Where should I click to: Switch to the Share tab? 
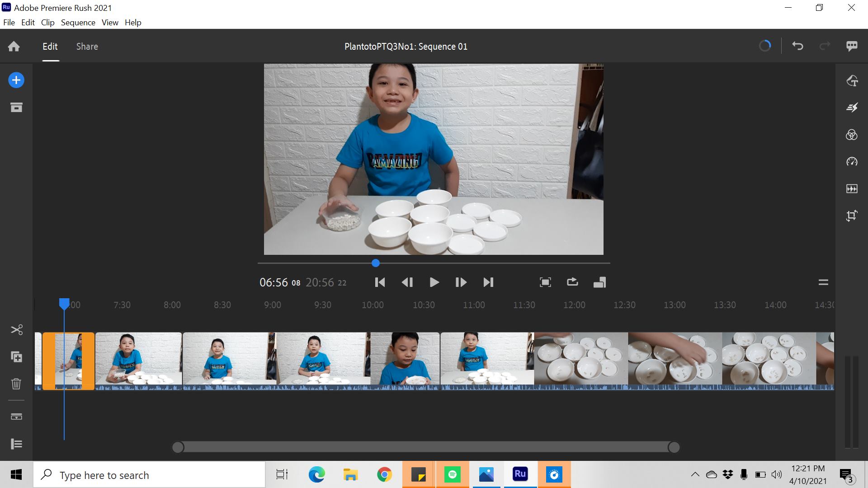(x=87, y=47)
